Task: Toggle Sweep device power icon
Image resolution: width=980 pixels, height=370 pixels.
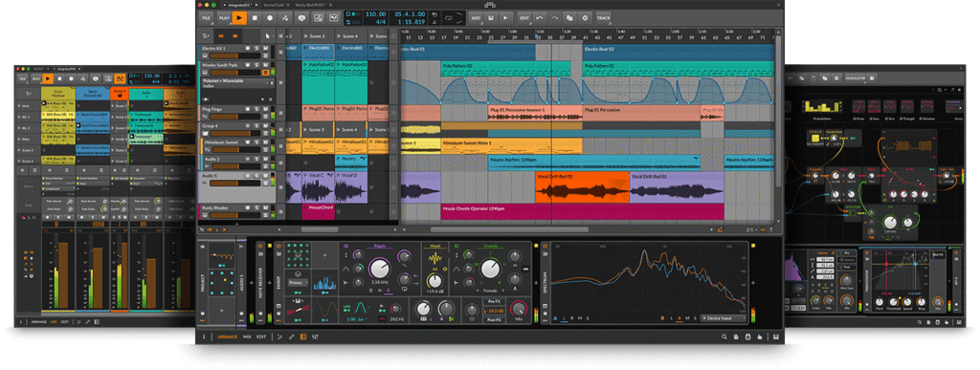Action: pyautogui.click(x=278, y=246)
